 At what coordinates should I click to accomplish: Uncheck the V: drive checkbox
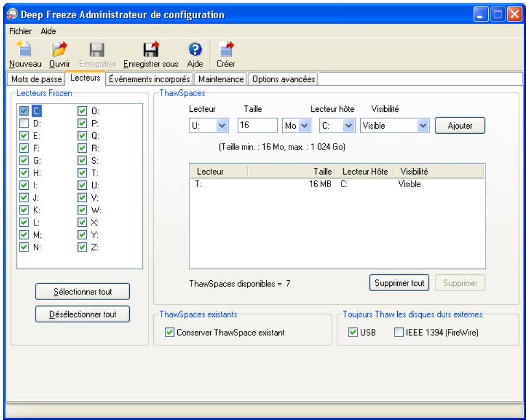(82, 197)
